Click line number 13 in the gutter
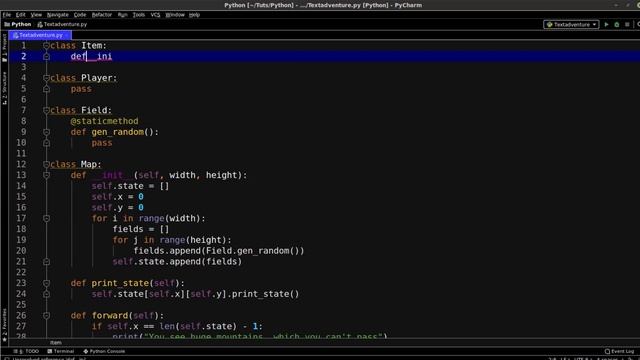This screenshot has height=360, width=640. point(21,175)
